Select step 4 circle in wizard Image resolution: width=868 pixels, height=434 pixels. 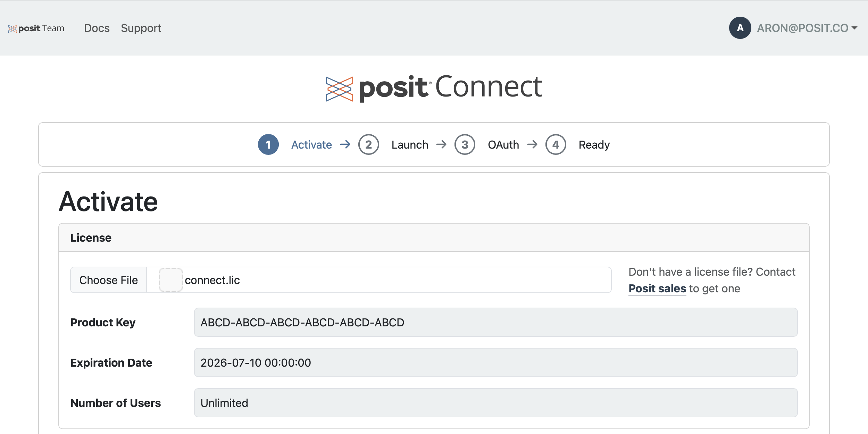click(x=556, y=144)
